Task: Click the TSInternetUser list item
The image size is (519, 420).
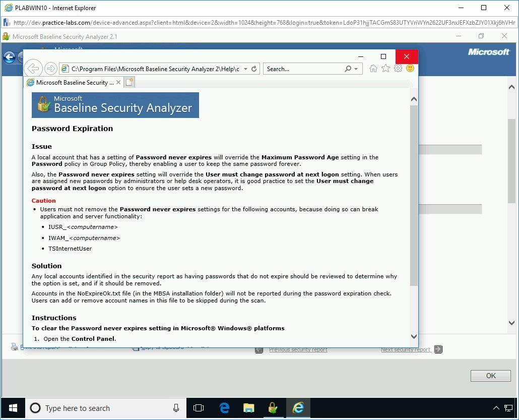Action: (x=70, y=249)
